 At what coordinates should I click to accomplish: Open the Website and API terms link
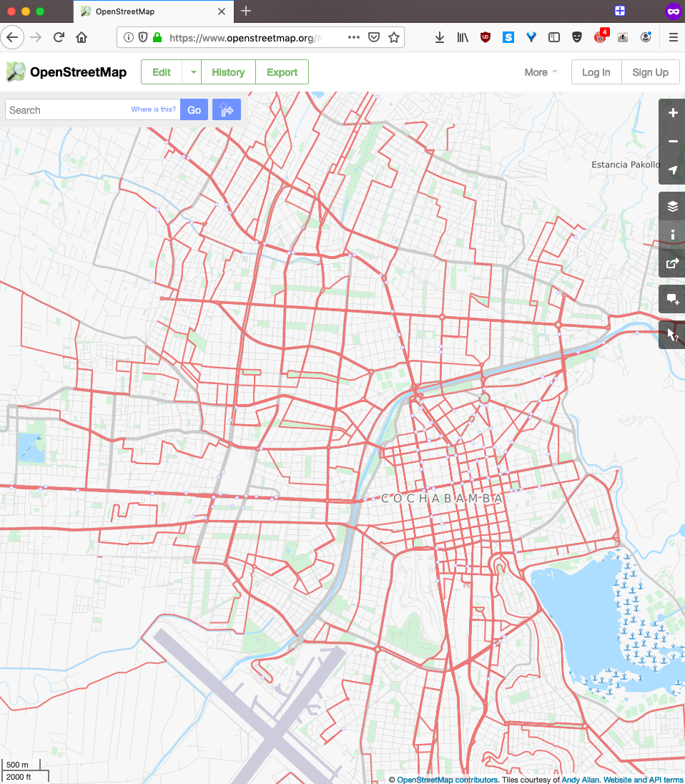click(x=643, y=780)
